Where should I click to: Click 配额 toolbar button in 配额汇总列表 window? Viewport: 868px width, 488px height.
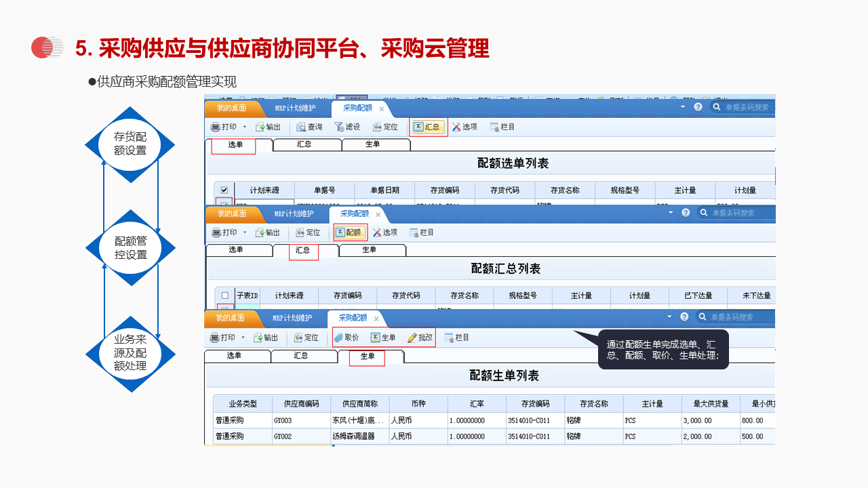(x=350, y=232)
